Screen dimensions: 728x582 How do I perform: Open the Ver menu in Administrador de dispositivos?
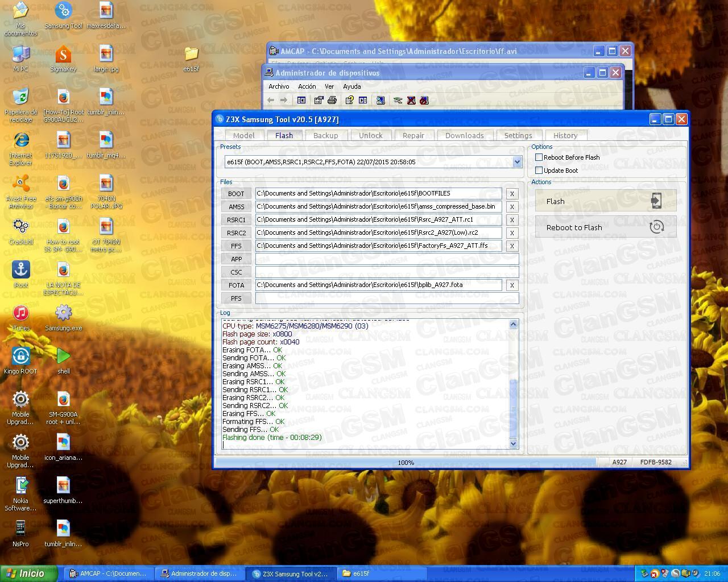coord(329,86)
